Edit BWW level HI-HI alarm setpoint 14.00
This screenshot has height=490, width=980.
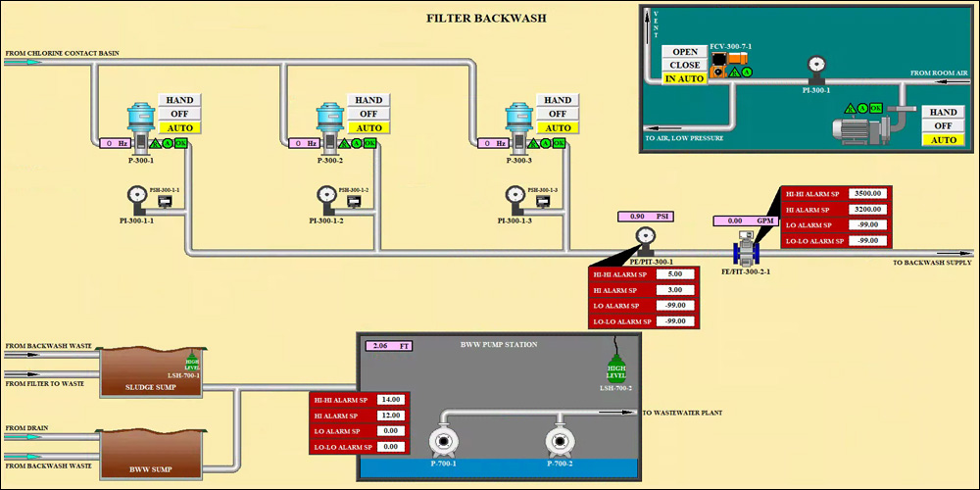coord(389,400)
